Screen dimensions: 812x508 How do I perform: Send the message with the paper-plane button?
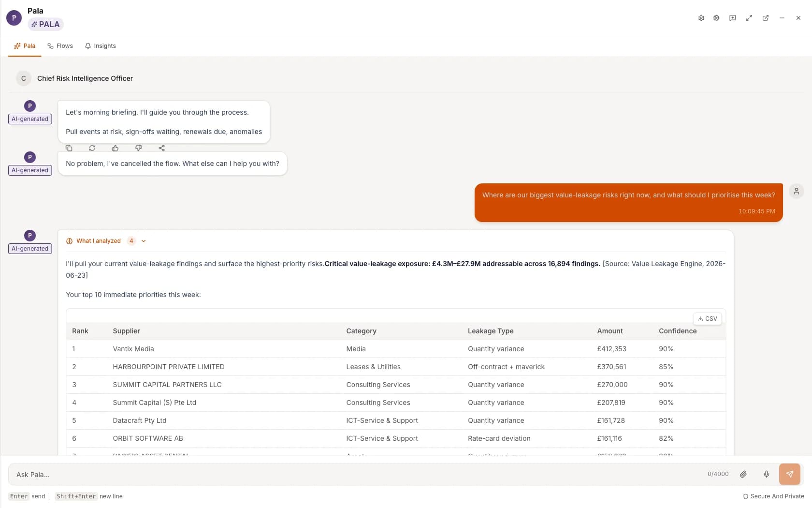point(790,474)
